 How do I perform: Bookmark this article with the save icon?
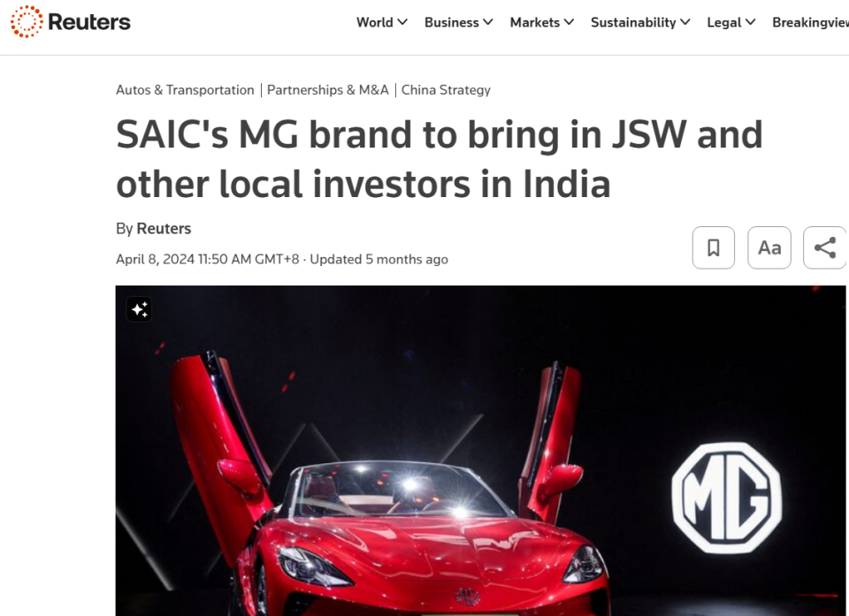tap(714, 248)
